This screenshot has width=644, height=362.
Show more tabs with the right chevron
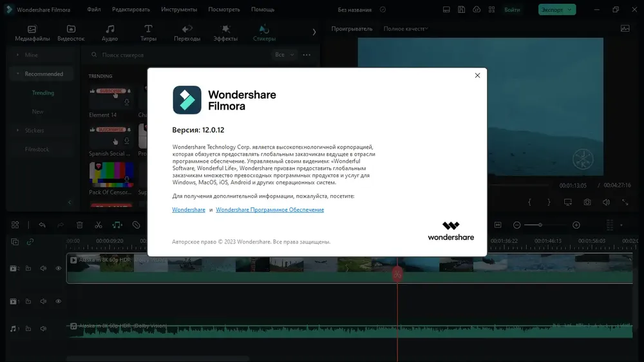click(x=314, y=32)
